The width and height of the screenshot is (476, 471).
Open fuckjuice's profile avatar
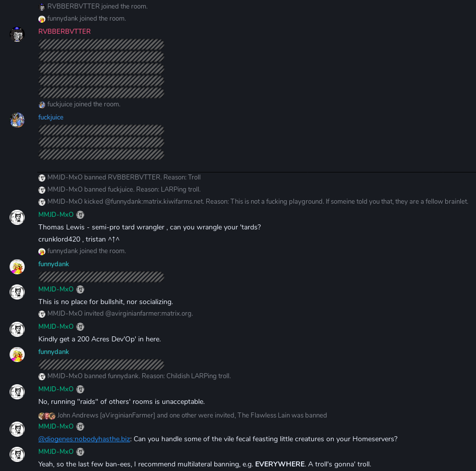point(17,120)
